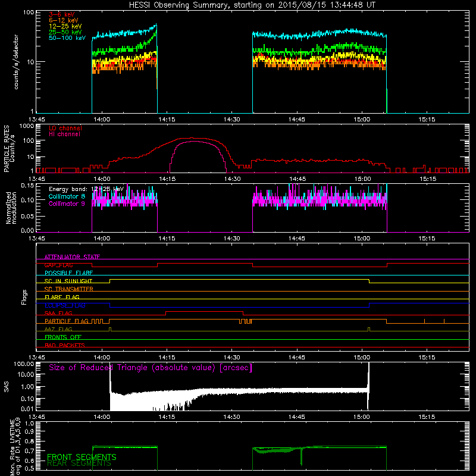The width and height of the screenshot is (476, 476).
Task: Select the 'HI channel' legend label
Action: [x=65, y=134]
